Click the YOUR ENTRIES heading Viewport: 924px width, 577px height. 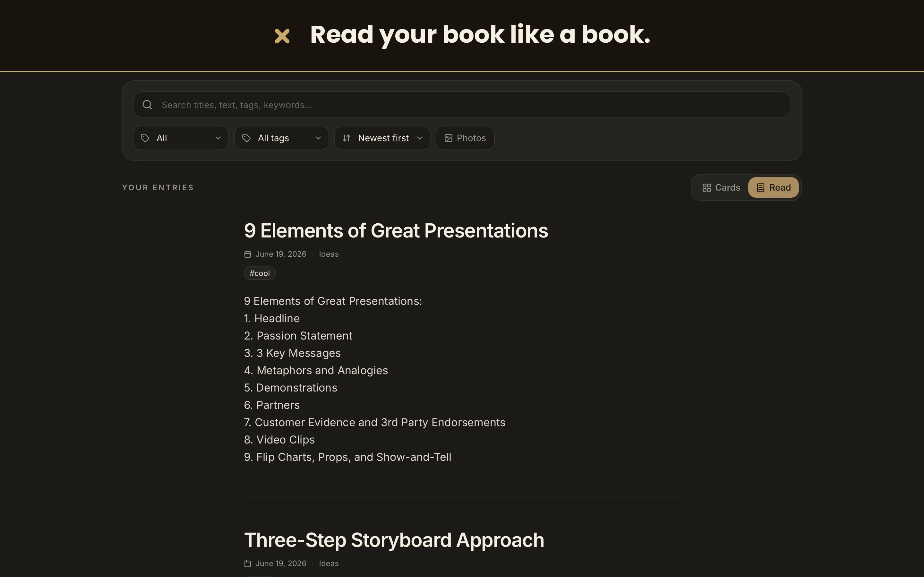click(x=158, y=188)
